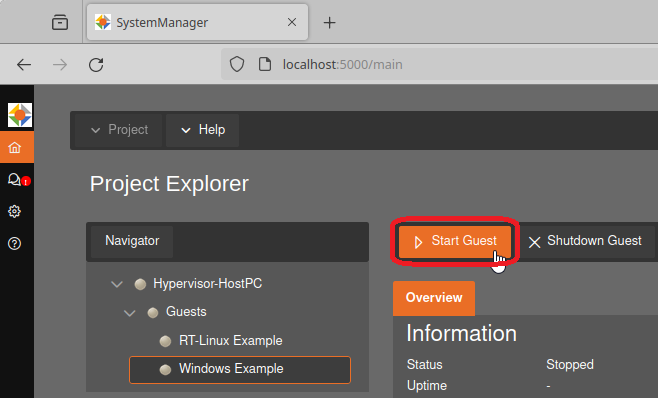Open the Project dropdown menu
The height and width of the screenshot is (398, 658).
coord(119,130)
